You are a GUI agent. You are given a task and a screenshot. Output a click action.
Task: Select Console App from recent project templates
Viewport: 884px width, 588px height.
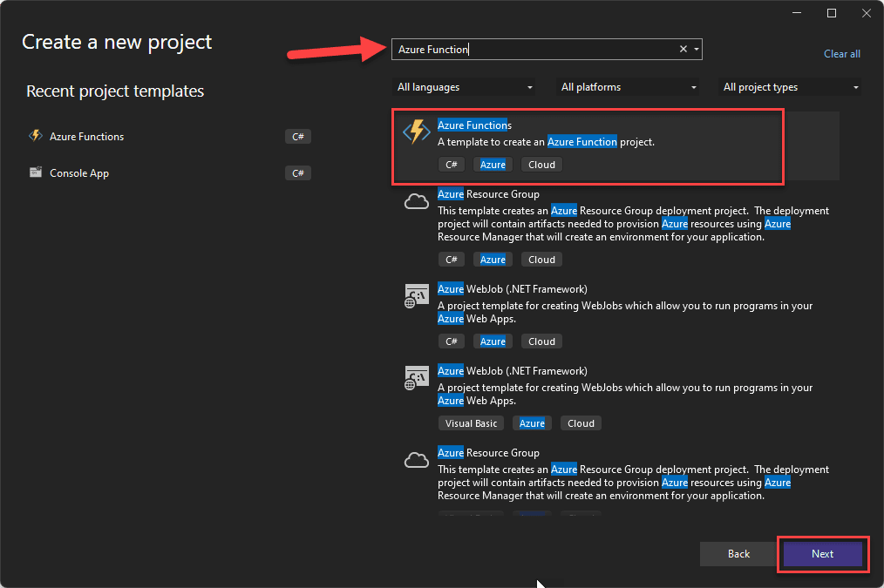(x=79, y=173)
